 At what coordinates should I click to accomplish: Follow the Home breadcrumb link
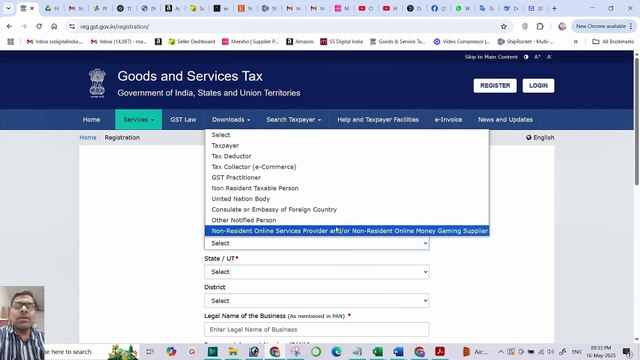point(88,138)
